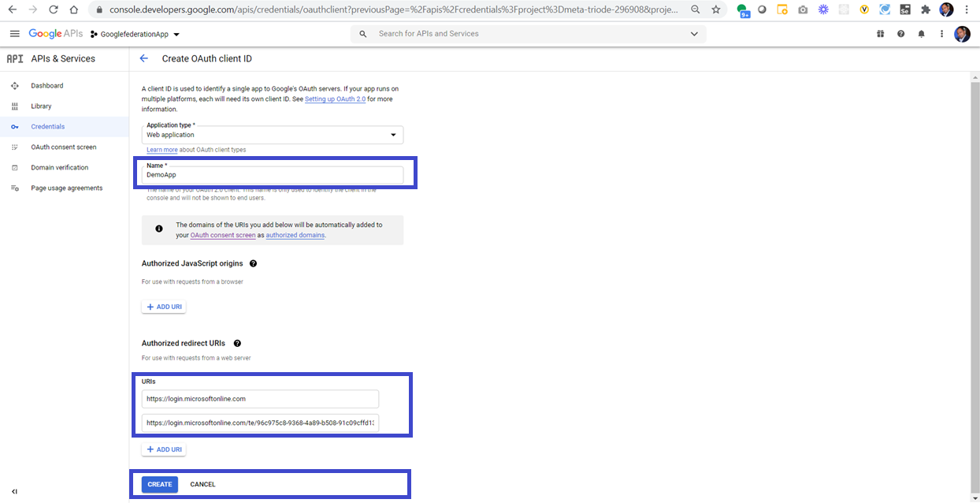Open the browser Extensions puzzle icon

click(925, 9)
